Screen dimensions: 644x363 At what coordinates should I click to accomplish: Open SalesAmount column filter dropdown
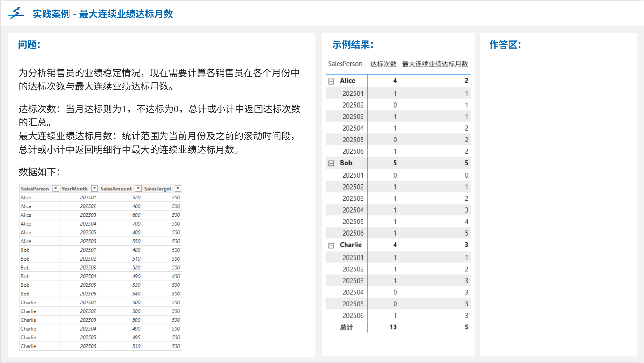(x=138, y=189)
